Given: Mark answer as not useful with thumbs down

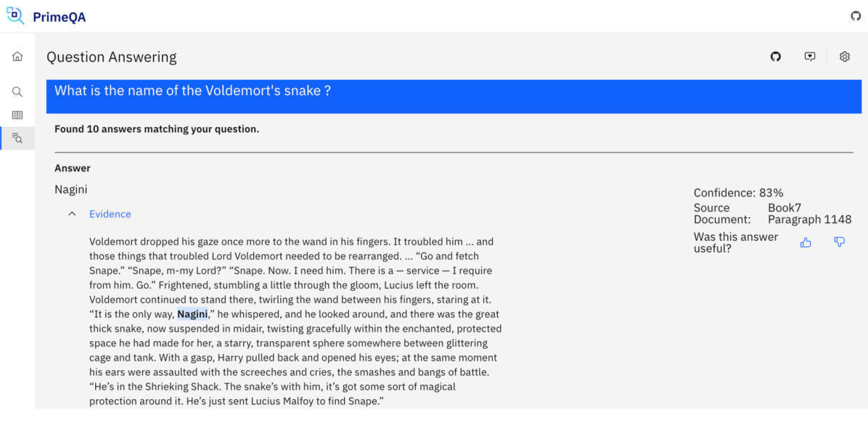Looking at the screenshot, I should 840,242.
